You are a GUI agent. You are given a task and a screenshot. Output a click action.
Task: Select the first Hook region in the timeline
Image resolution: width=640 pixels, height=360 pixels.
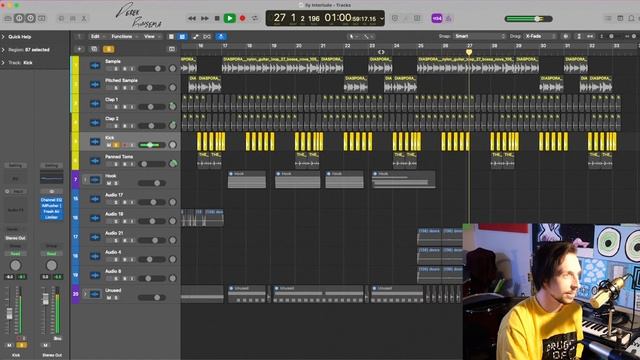[247, 179]
